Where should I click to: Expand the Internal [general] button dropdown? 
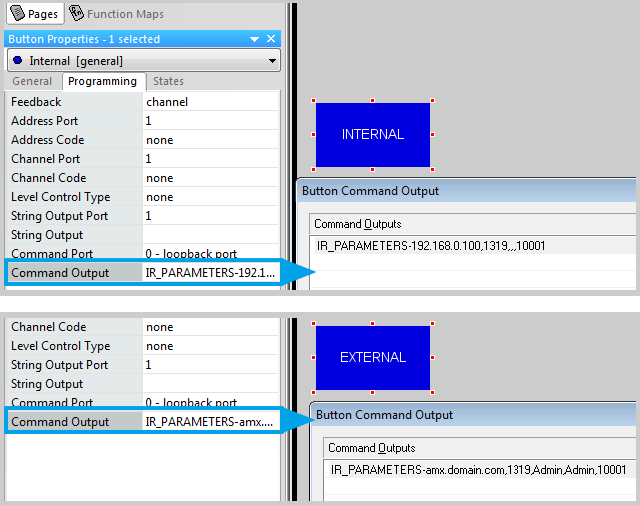point(272,61)
